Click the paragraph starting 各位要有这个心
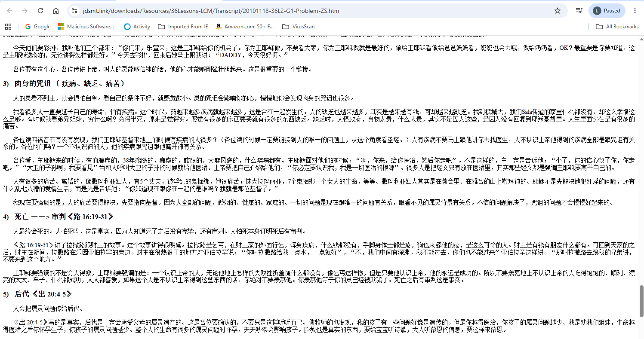 pos(163,69)
